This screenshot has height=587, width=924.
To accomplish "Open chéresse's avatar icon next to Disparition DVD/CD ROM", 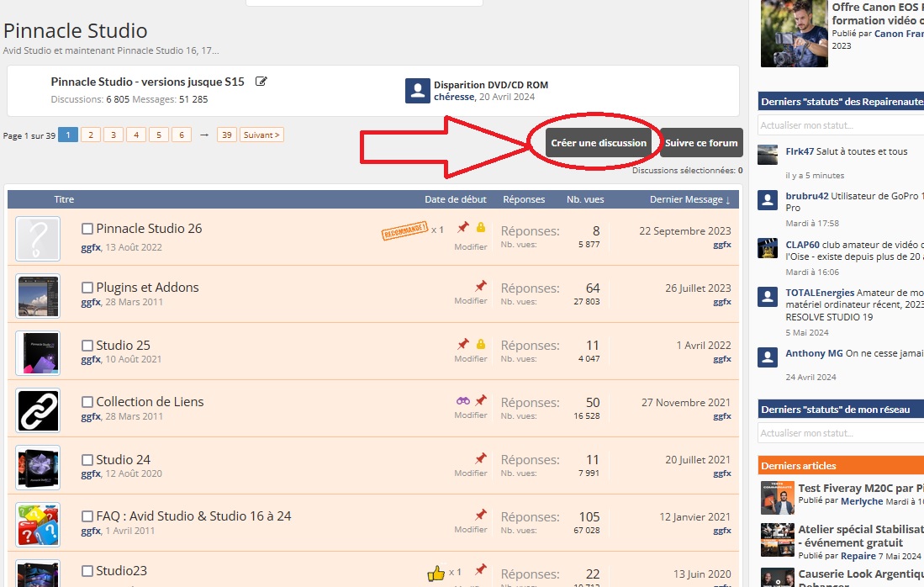I will [x=417, y=91].
